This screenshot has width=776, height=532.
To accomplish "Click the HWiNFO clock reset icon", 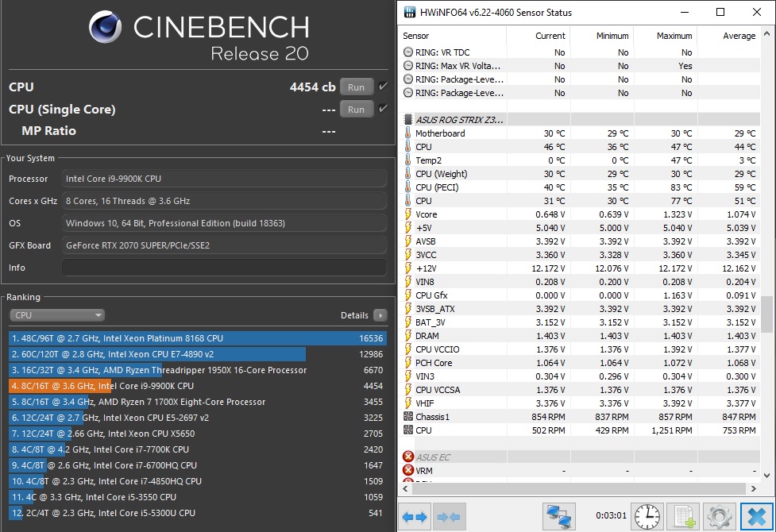I will tap(647, 517).
